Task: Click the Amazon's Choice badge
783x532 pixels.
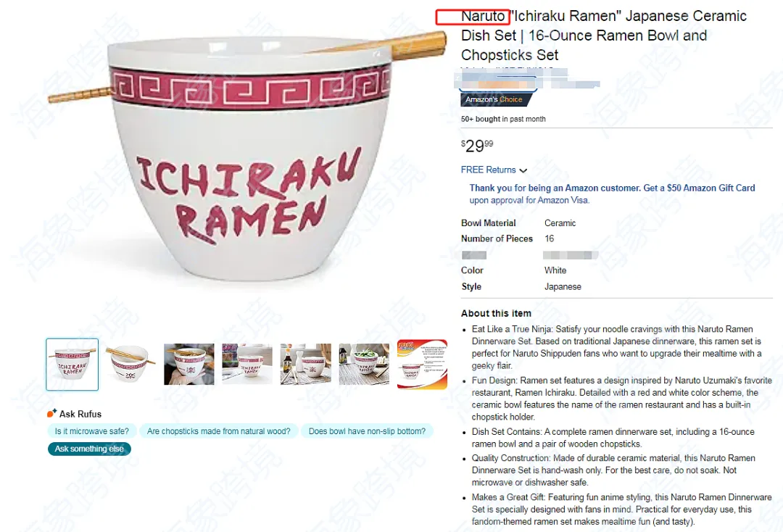Action: tap(495, 99)
